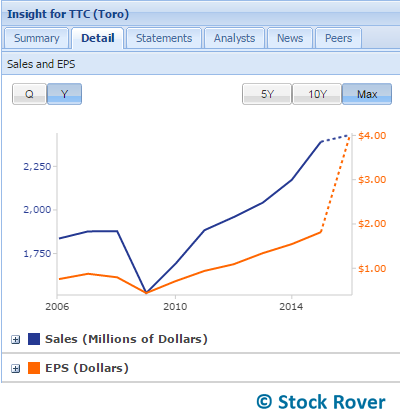
Task: View the Peers tab
Action: tap(338, 38)
